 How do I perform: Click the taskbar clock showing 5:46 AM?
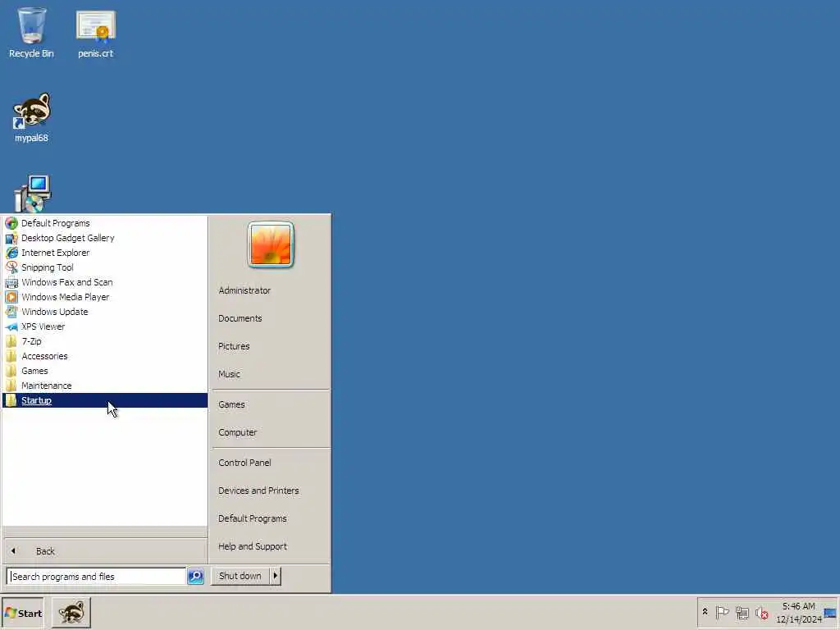click(x=798, y=613)
